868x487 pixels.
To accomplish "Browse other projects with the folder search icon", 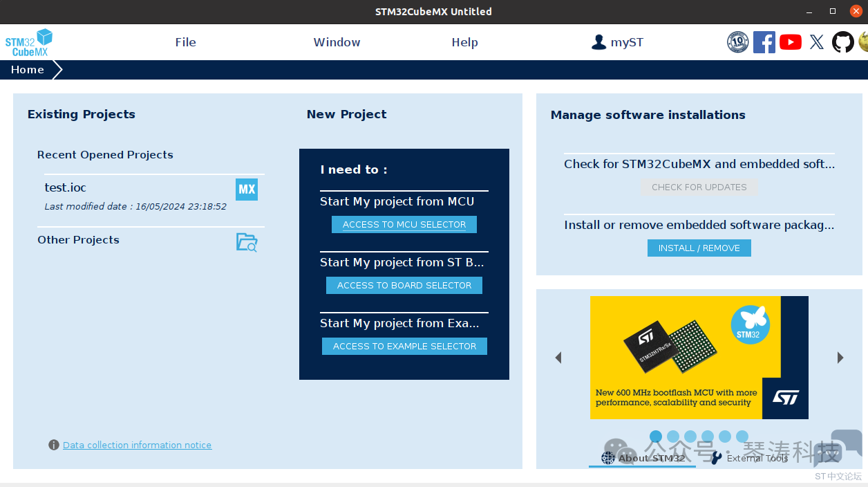I will coord(247,242).
